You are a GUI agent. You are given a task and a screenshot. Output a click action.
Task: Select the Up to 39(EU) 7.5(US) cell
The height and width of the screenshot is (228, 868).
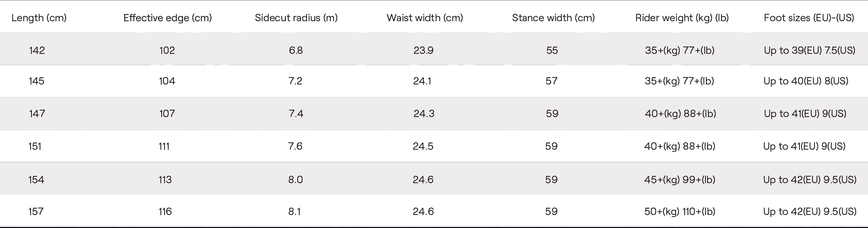pos(810,50)
